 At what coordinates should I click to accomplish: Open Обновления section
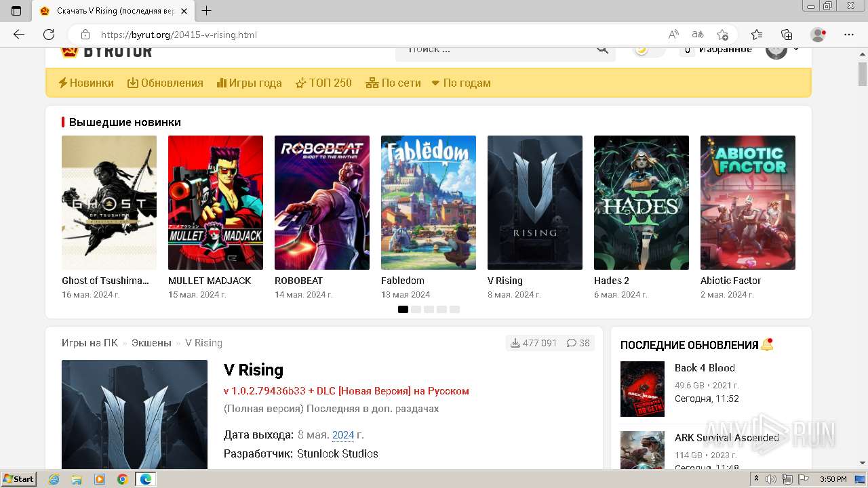point(165,83)
